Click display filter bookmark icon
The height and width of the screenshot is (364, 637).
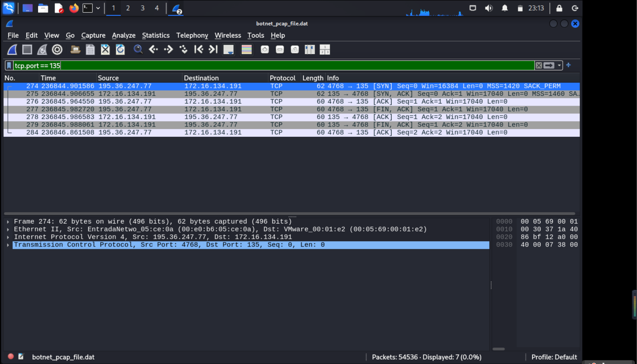[x=9, y=66]
